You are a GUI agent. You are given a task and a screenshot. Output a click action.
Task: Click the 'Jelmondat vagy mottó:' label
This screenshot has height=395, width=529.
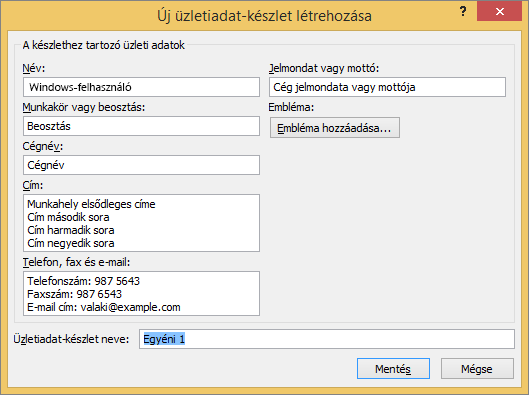324,68
